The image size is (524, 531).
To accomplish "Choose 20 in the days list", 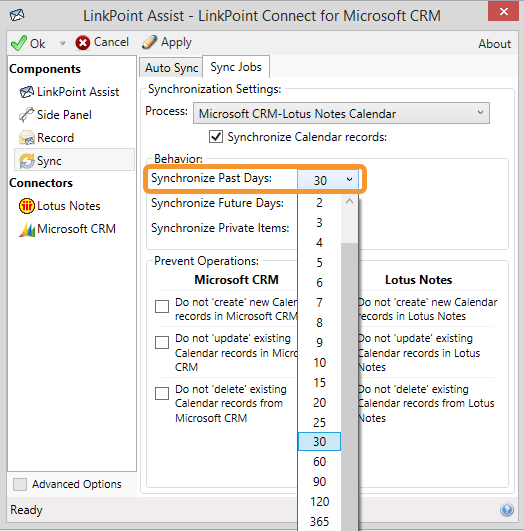I will coord(319,402).
